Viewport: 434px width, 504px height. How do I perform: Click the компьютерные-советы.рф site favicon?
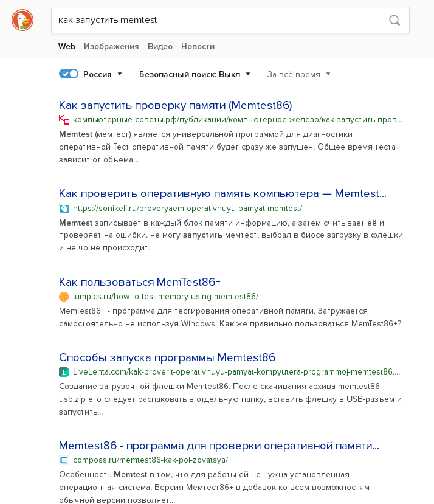pos(64,119)
